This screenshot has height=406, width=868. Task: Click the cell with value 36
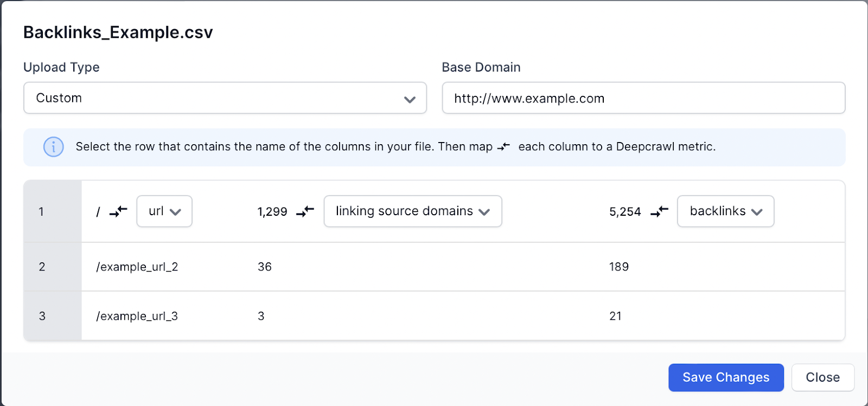pyautogui.click(x=265, y=267)
